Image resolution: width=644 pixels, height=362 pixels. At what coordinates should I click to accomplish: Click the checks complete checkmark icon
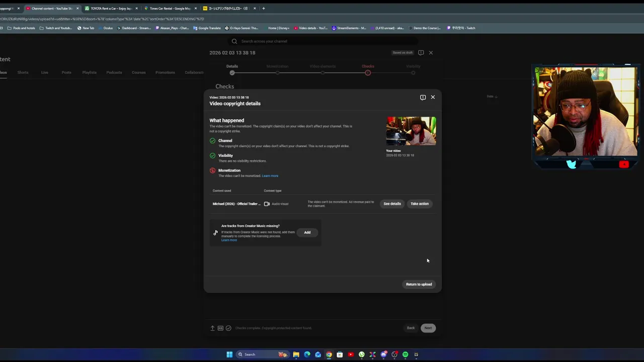point(228,328)
